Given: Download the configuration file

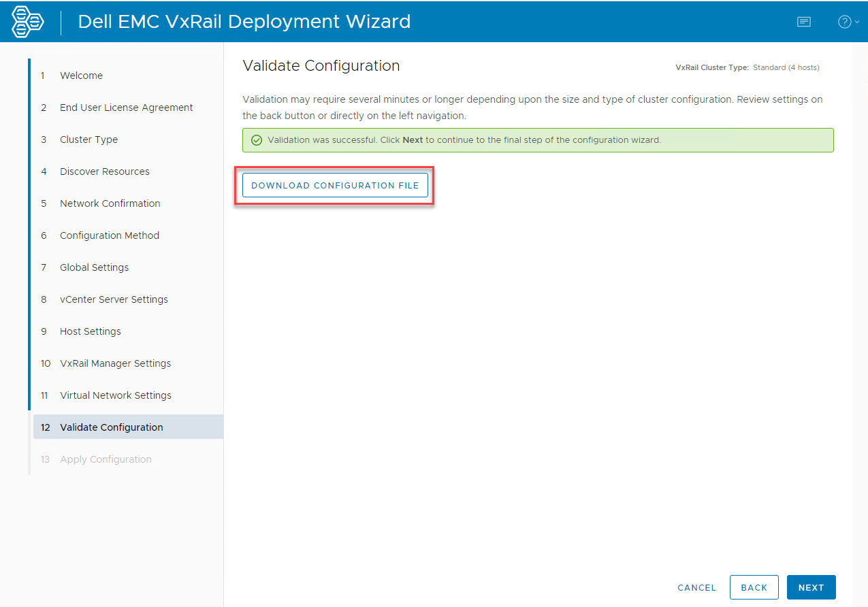Looking at the screenshot, I should pos(335,185).
